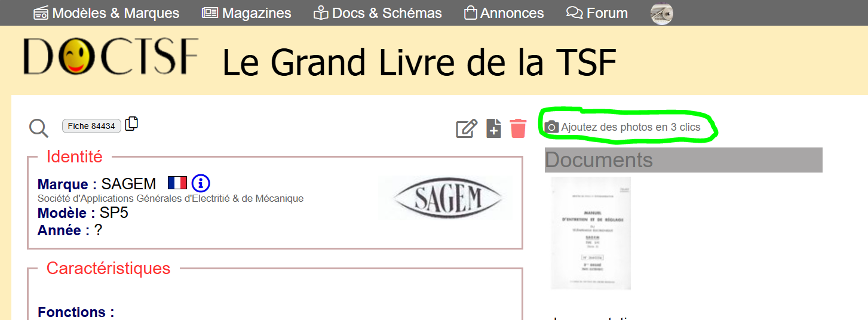The image size is (868, 320).
Task: Open the SAGEM manual document thumbnail
Action: [591, 233]
